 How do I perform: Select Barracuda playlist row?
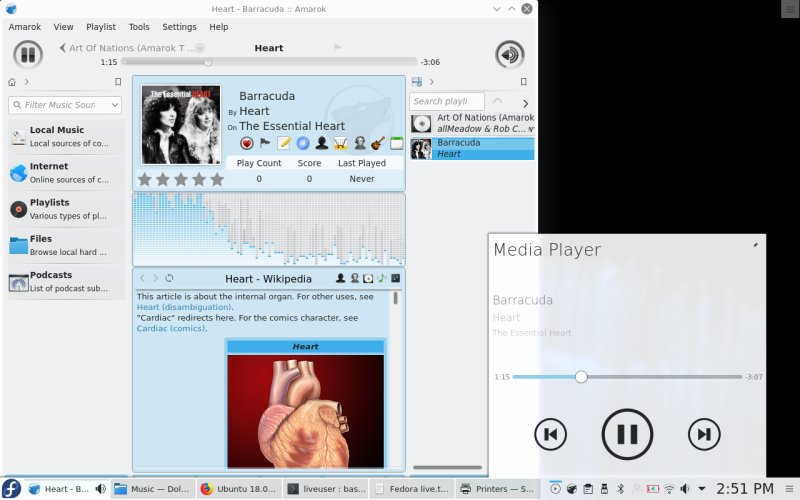(472, 148)
